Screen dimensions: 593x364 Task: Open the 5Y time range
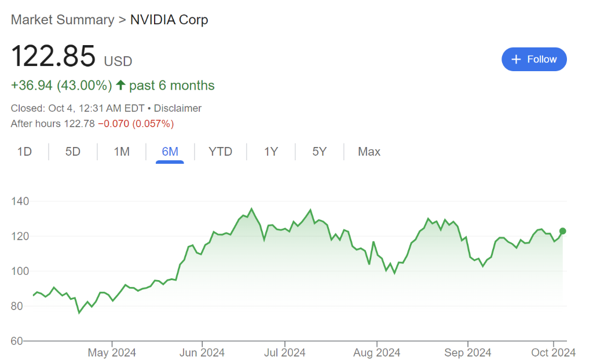(320, 152)
